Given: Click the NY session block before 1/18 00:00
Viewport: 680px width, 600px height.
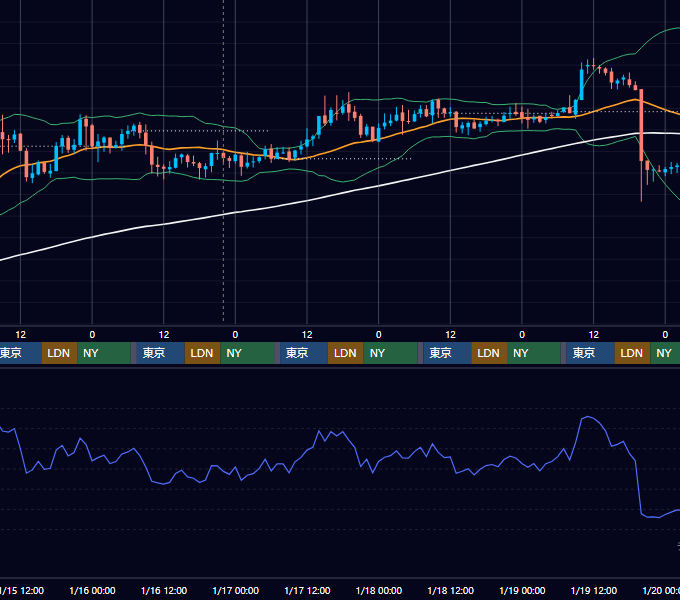Looking at the screenshot, I should (x=390, y=353).
